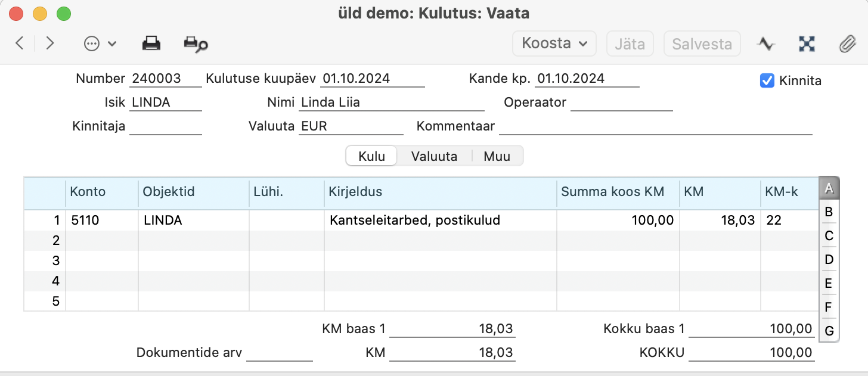Go to next record arrow
Viewport: 868px width, 376px height.
click(x=50, y=43)
